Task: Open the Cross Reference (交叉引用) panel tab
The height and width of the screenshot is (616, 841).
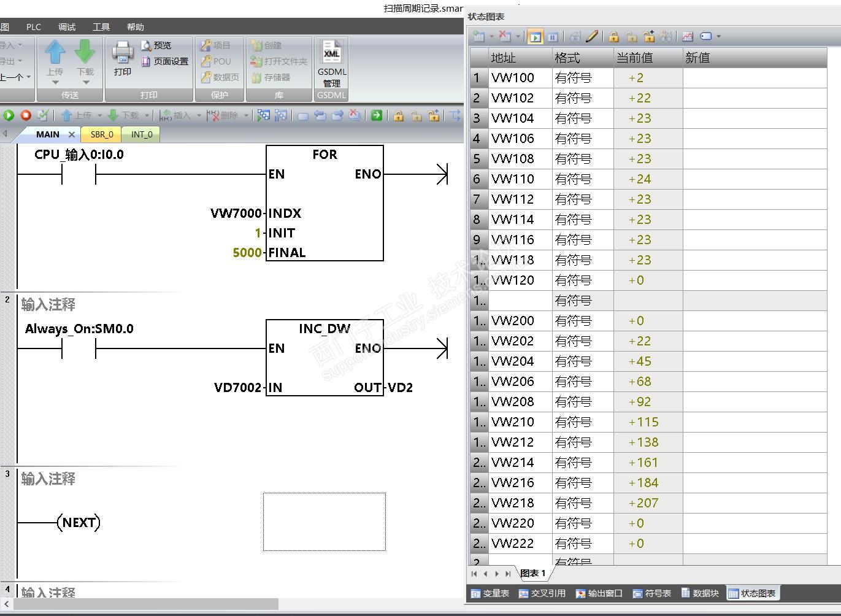Action: click(542, 593)
